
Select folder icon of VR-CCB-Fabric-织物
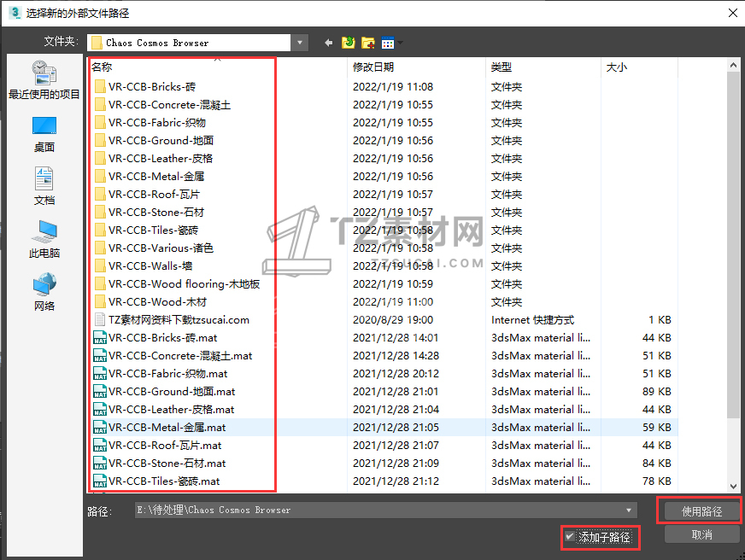pos(100,122)
